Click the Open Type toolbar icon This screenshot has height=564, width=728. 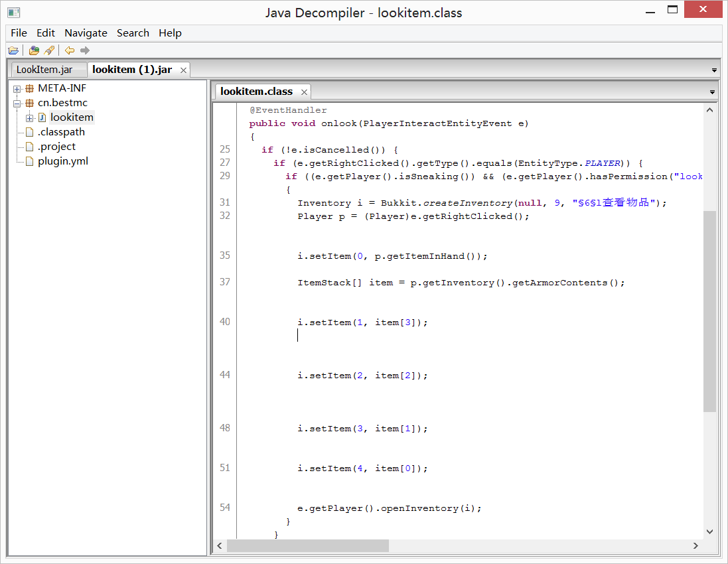click(x=34, y=50)
